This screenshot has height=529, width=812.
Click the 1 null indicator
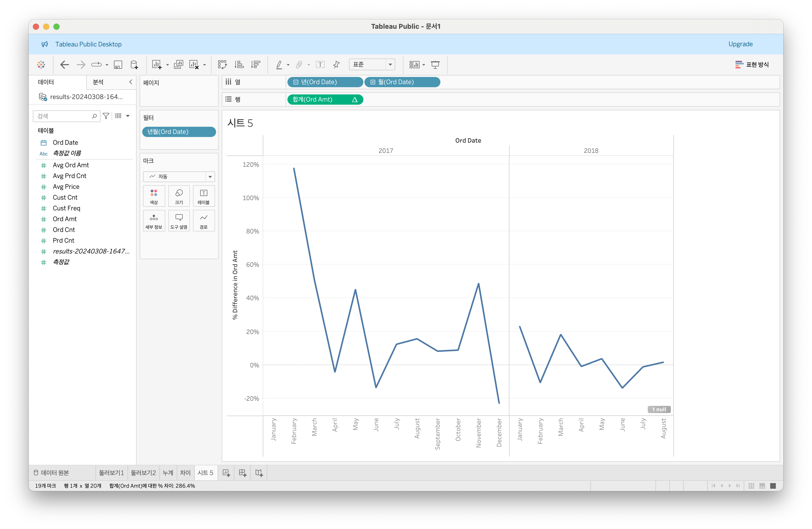[659, 409]
